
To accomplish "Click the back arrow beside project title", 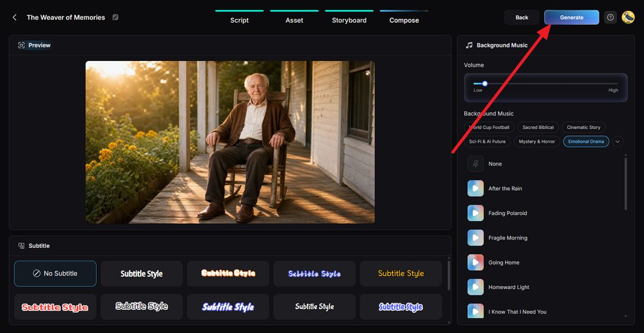I will point(15,17).
